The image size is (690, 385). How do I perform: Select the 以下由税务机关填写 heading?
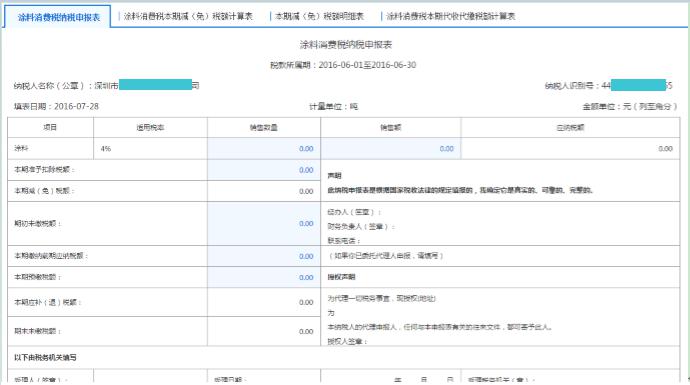45,358
